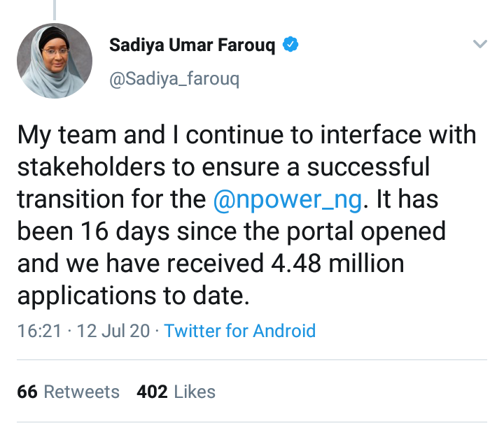Screen dimensions: 504x428
Task: Click "applications to date." in the tweet
Action: tap(133, 296)
